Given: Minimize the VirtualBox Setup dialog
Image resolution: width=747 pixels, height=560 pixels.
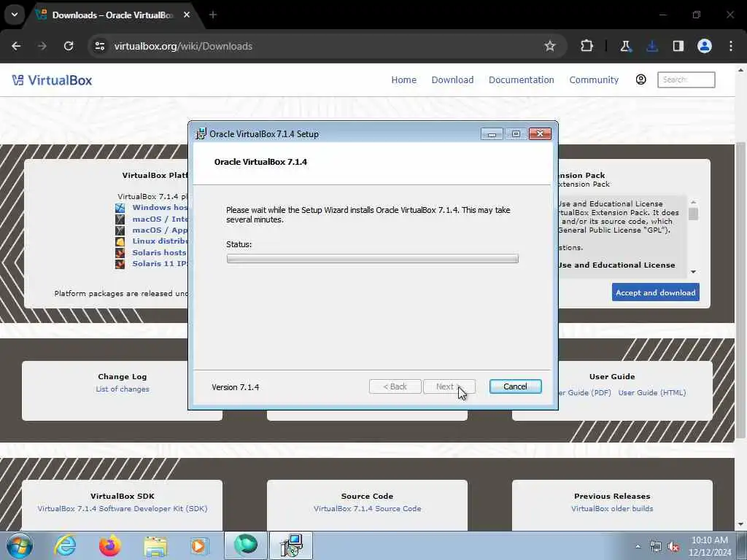Looking at the screenshot, I should pos(492,134).
